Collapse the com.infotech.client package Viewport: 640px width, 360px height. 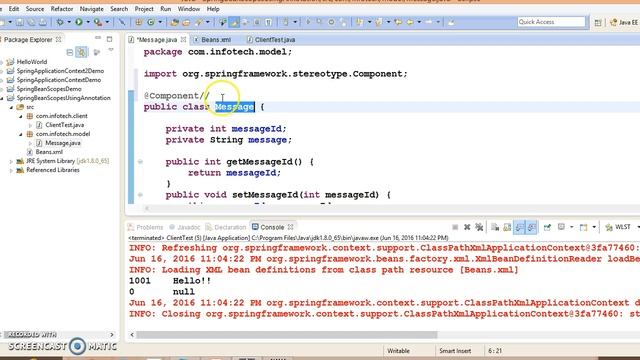pyautogui.click(x=21, y=116)
